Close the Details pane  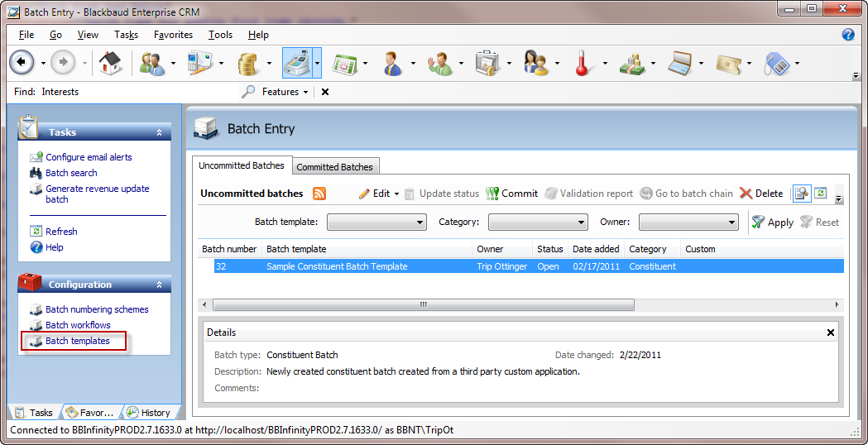click(x=831, y=333)
